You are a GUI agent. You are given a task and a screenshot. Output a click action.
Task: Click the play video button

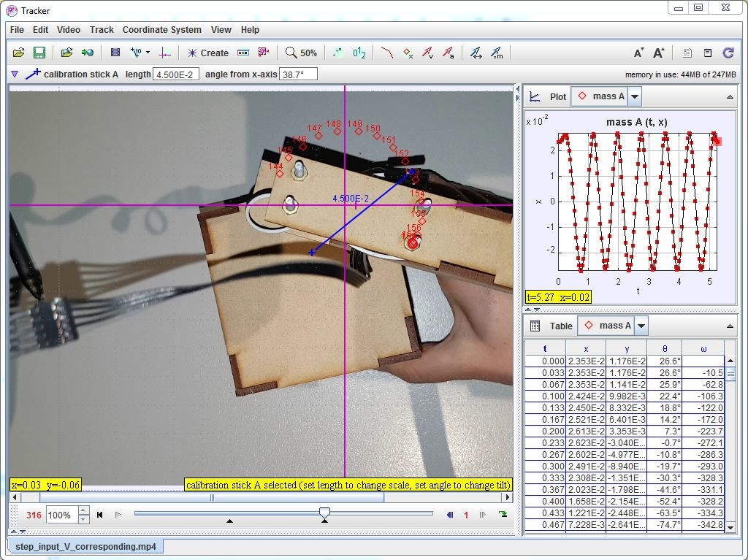click(118, 515)
